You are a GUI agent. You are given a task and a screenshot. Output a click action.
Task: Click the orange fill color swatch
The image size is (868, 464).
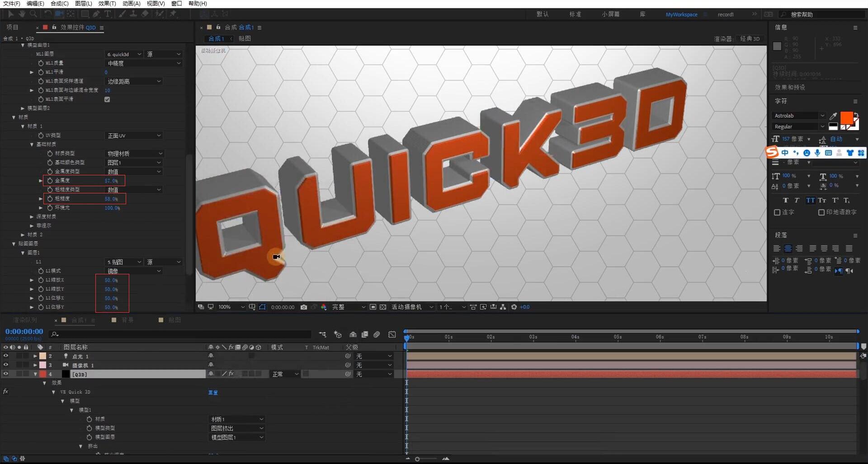846,118
